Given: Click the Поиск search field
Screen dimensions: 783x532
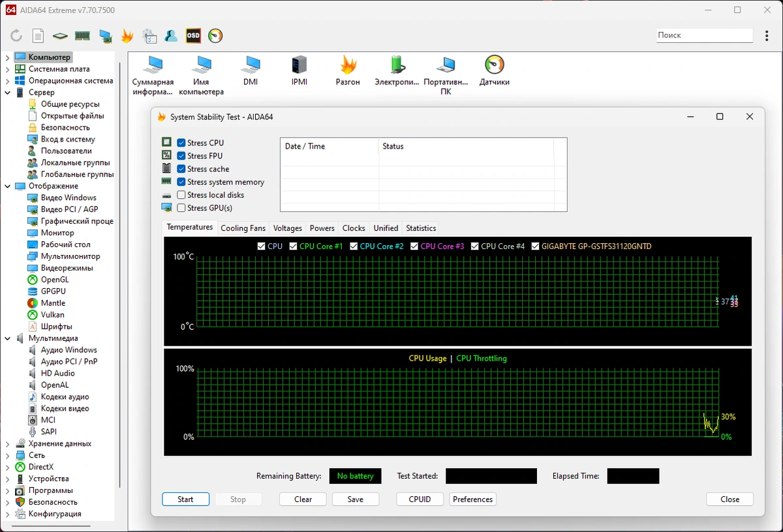Looking at the screenshot, I should pos(705,35).
